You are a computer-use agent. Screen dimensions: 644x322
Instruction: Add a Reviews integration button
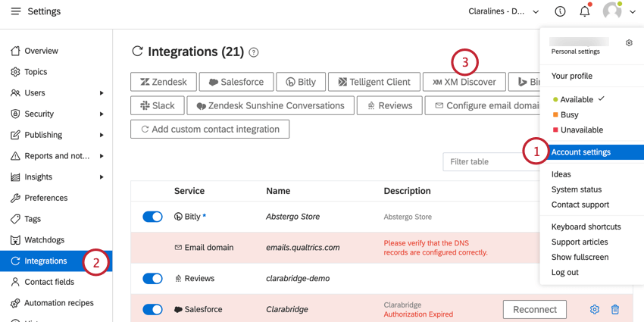tap(389, 105)
